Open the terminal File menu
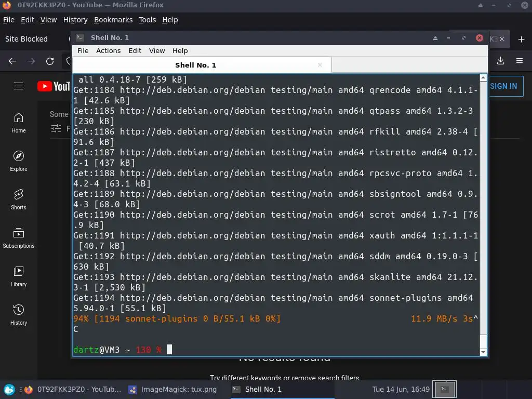 (83, 50)
